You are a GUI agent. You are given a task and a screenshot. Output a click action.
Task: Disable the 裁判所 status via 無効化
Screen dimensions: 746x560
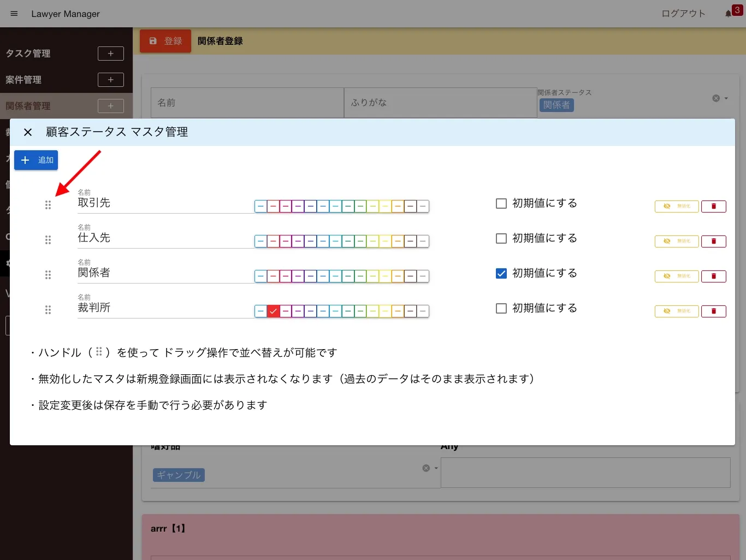(x=677, y=311)
